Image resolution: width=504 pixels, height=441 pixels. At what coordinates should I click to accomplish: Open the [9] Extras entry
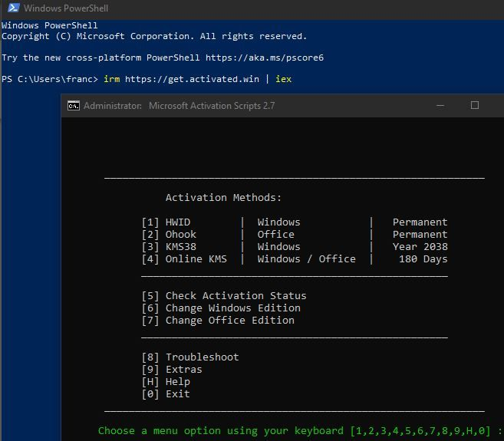[173, 370]
